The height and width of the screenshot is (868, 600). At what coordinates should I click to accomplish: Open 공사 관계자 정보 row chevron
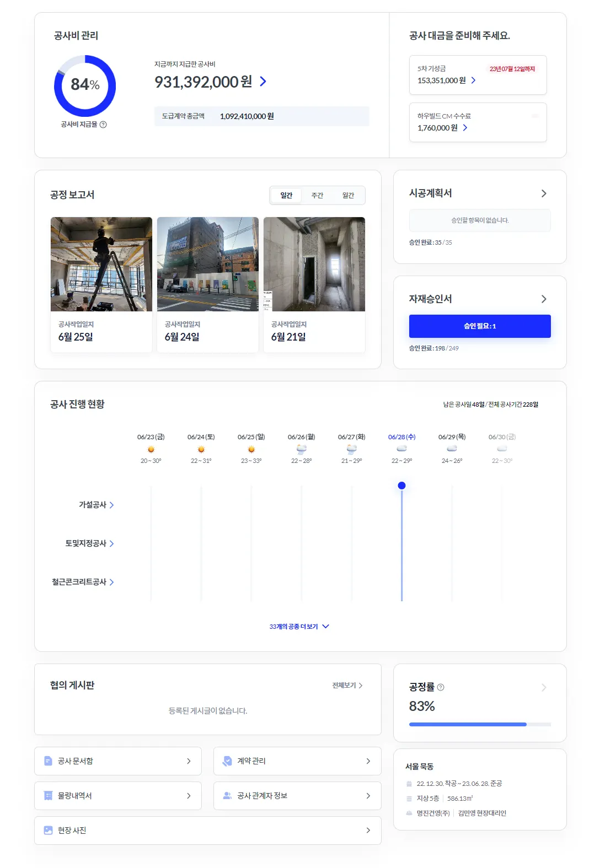click(x=368, y=796)
